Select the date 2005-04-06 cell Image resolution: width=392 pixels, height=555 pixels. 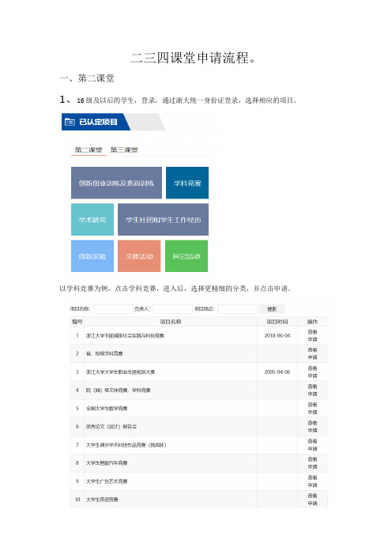pyautogui.click(x=277, y=372)
